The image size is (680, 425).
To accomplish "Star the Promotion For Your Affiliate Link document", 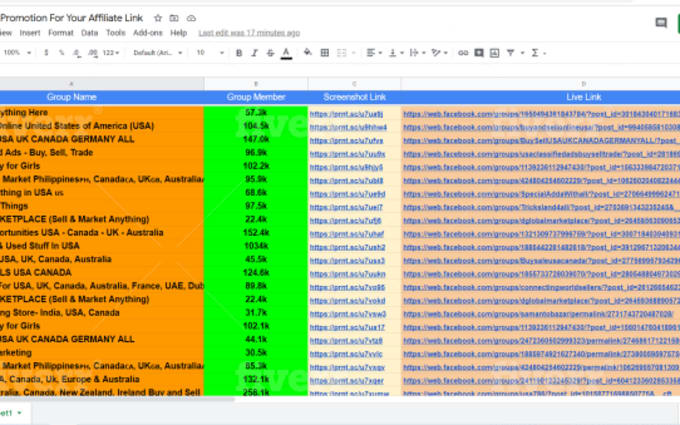I will point(158,18).
